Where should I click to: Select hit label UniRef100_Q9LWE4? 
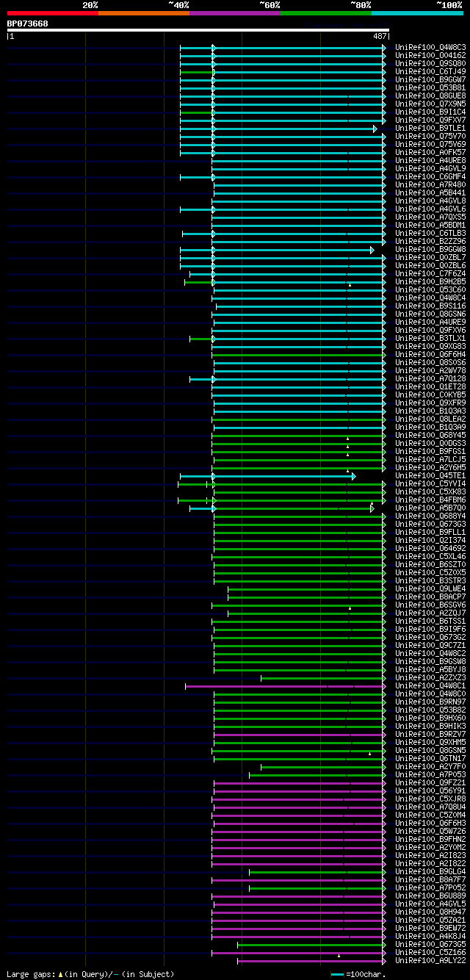click(x=430, y=588)
